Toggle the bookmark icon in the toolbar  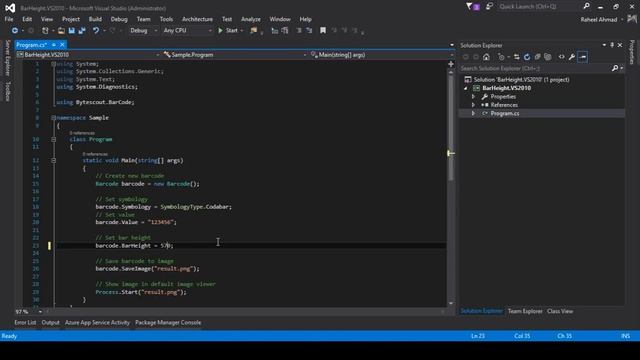tap(323, 31)
